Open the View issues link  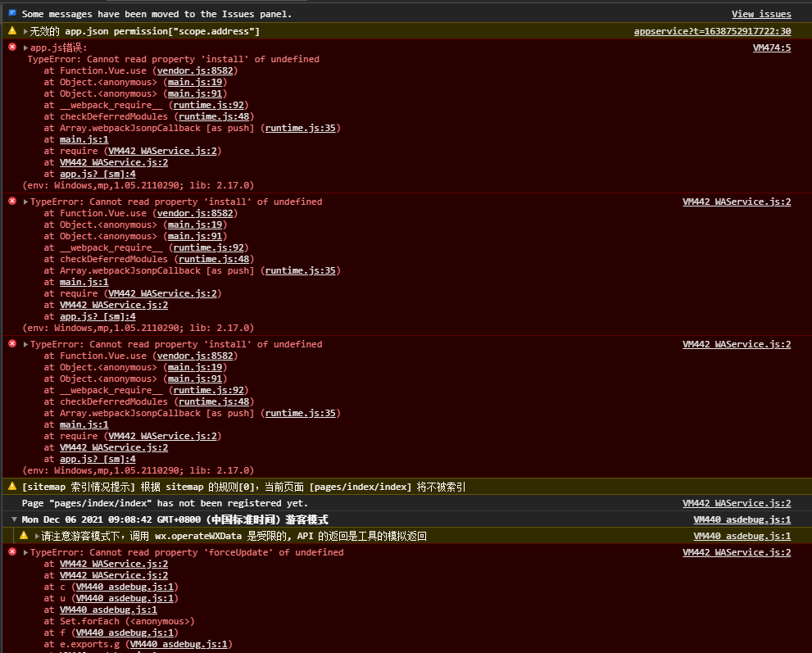click(x=760, y=14)
